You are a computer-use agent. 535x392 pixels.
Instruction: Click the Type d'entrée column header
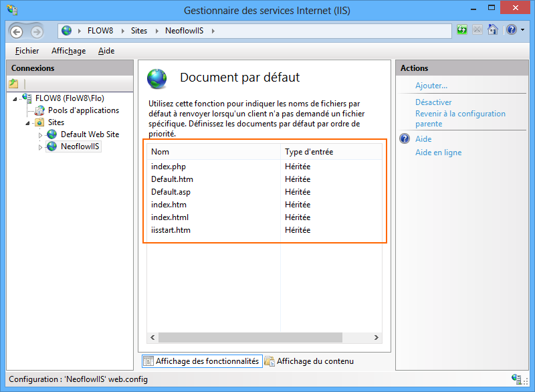331,152
